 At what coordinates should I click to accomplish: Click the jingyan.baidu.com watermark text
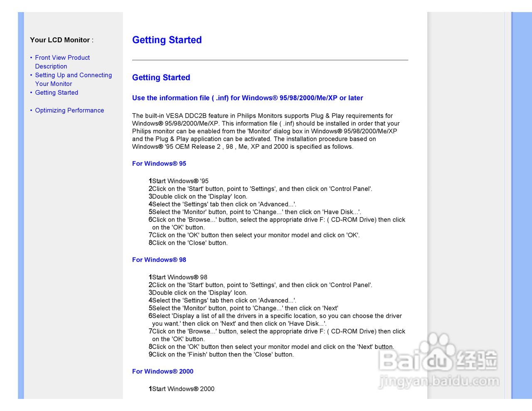click(x=438, y=381)
